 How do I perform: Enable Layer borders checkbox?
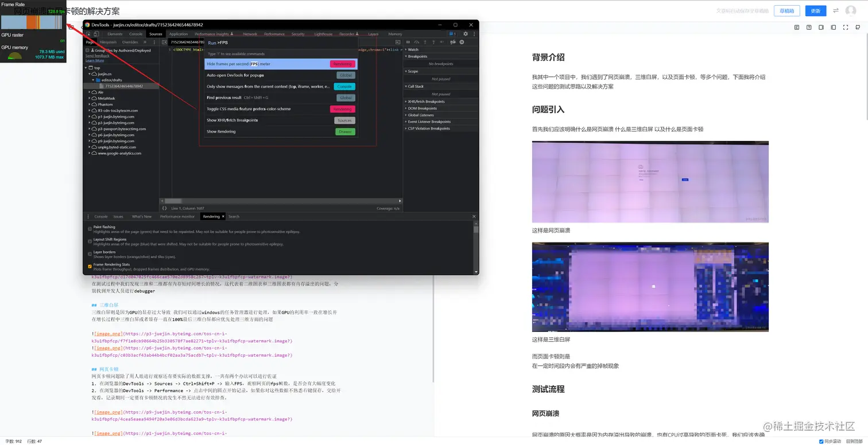click(x=90, y=253)
